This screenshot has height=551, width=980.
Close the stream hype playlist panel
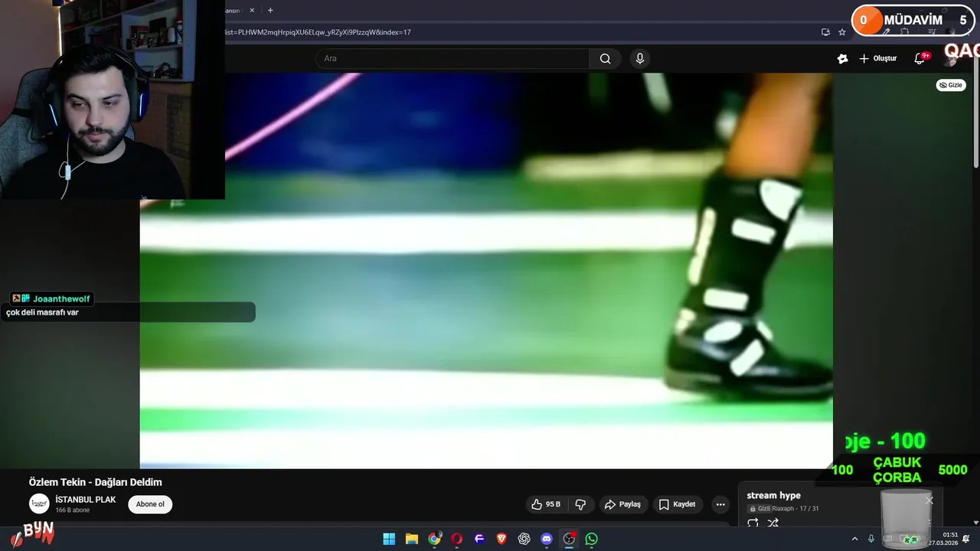tap(929, 500)
